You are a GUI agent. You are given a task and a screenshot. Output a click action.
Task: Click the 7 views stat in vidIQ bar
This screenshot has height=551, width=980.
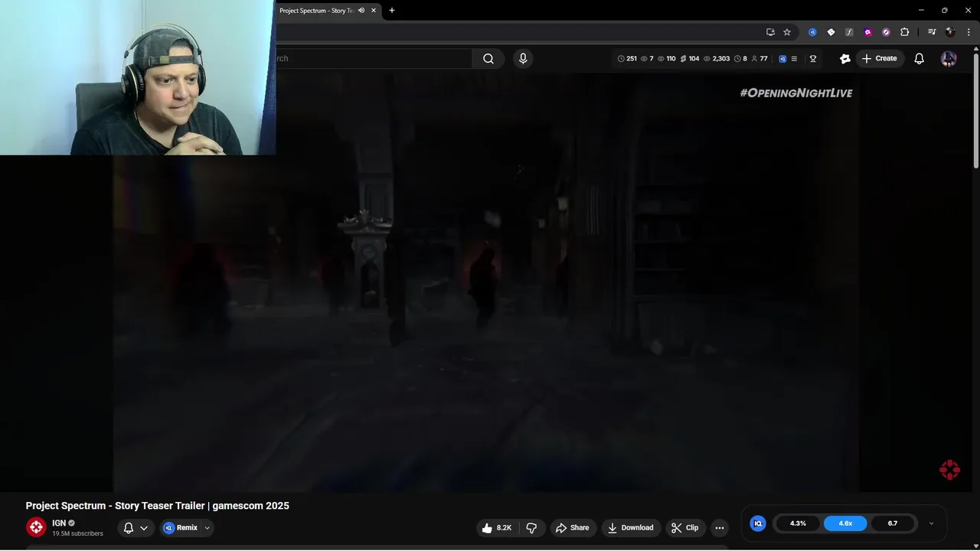(x=648, y=59)
